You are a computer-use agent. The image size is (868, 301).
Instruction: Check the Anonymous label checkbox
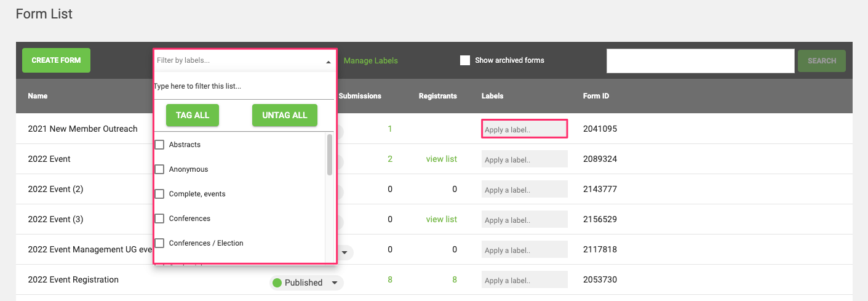point(159,169)
